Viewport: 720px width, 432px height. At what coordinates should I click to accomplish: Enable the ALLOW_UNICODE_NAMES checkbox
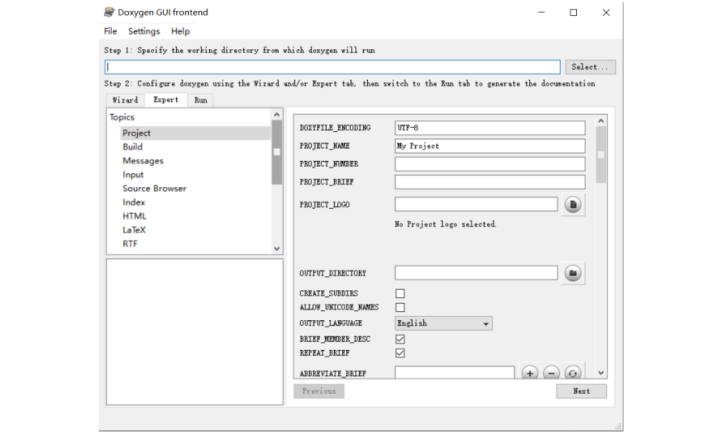pos(400,307)
